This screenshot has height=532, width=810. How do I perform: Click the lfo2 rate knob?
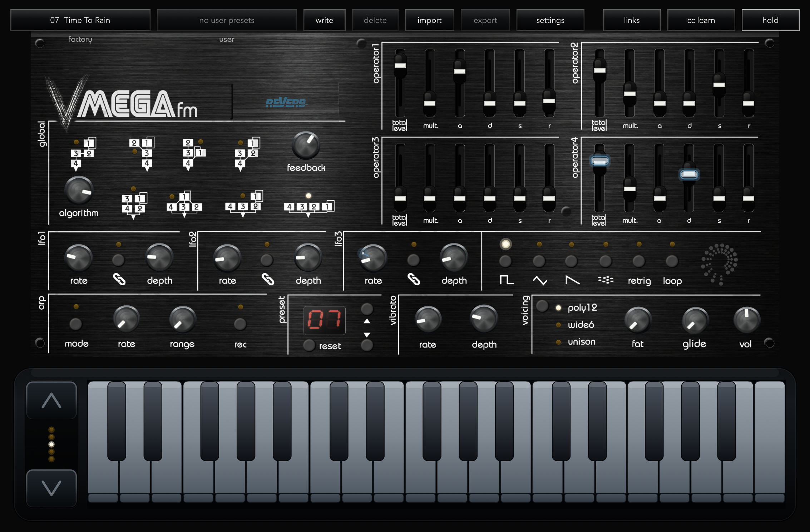[227, 258]
